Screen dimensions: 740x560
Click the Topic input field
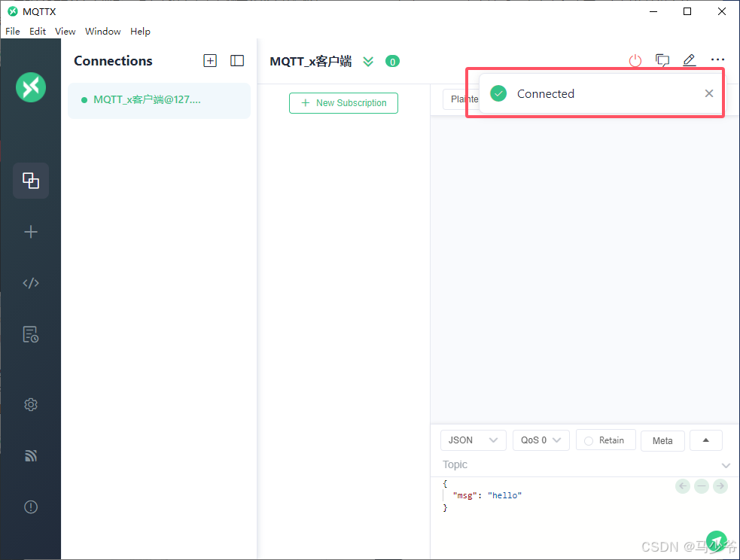pyautogui.click(x=578, y=464)
